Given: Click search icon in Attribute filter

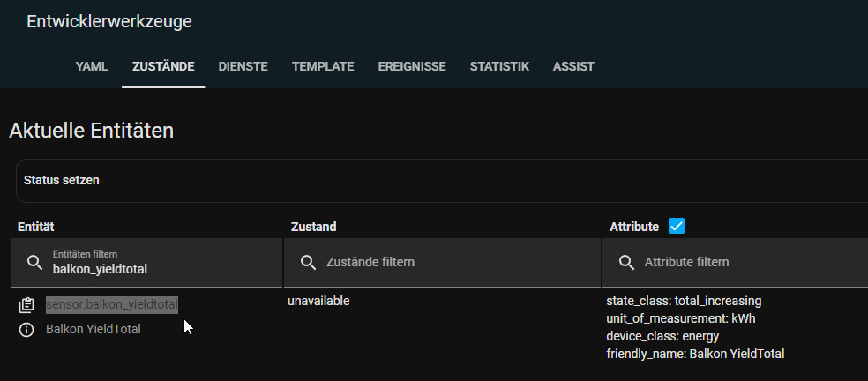Looking at the screenshot, I should click(x=625, y=262).
